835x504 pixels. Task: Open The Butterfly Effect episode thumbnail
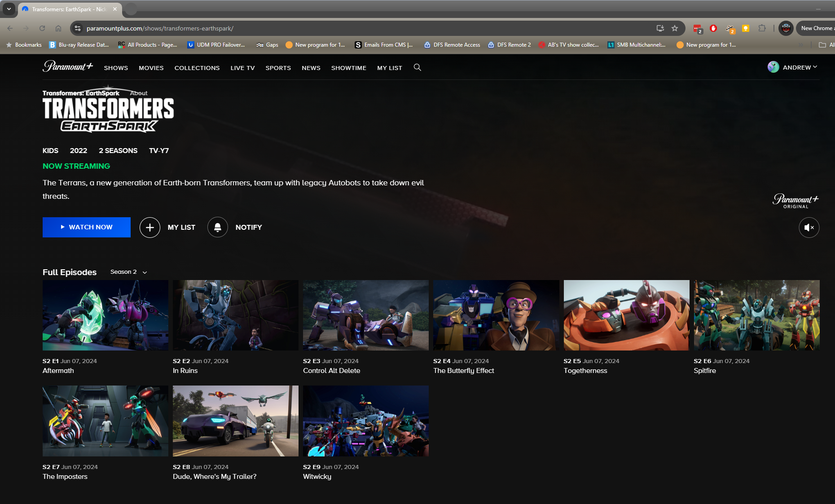click(496, 316)
